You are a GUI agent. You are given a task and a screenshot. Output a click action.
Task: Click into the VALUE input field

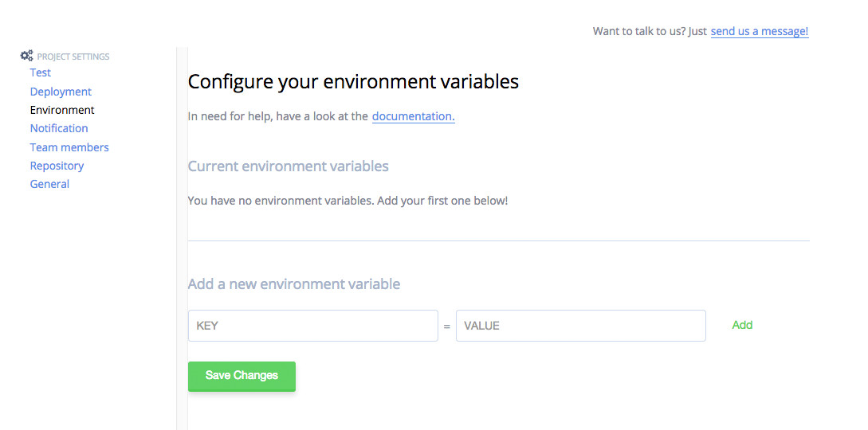click(580, 326)
